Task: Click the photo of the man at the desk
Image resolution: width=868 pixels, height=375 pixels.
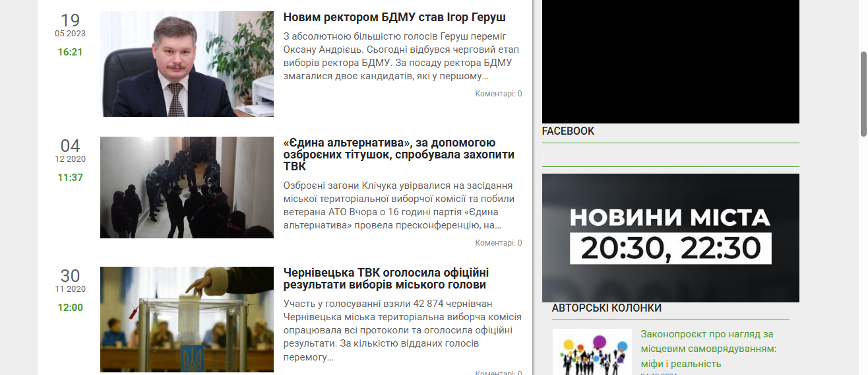Action: click(x=187, y=64)
